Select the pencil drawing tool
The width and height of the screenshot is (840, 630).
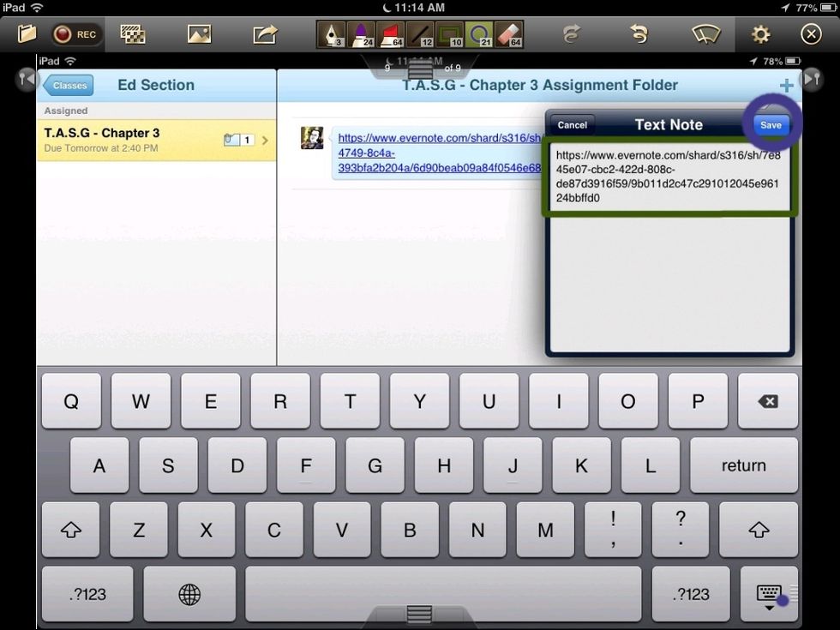(422, 34)
